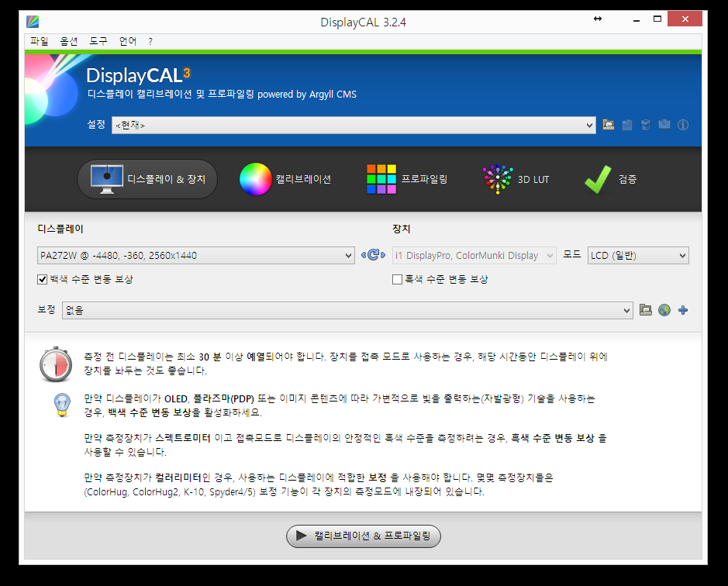Click the DisplayCAL app icon in title bar
This screenshot has width=728, height=586.
tap(33, 22)
